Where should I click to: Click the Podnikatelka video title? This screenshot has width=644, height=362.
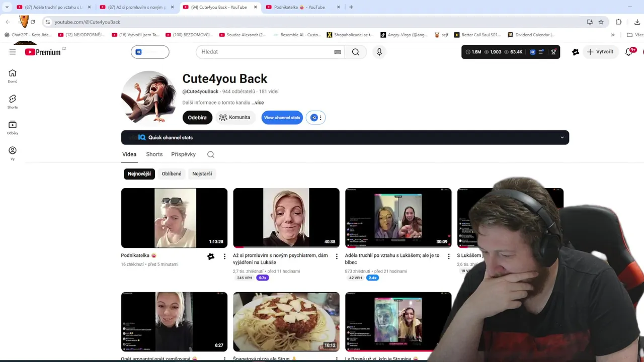point(139,255)
